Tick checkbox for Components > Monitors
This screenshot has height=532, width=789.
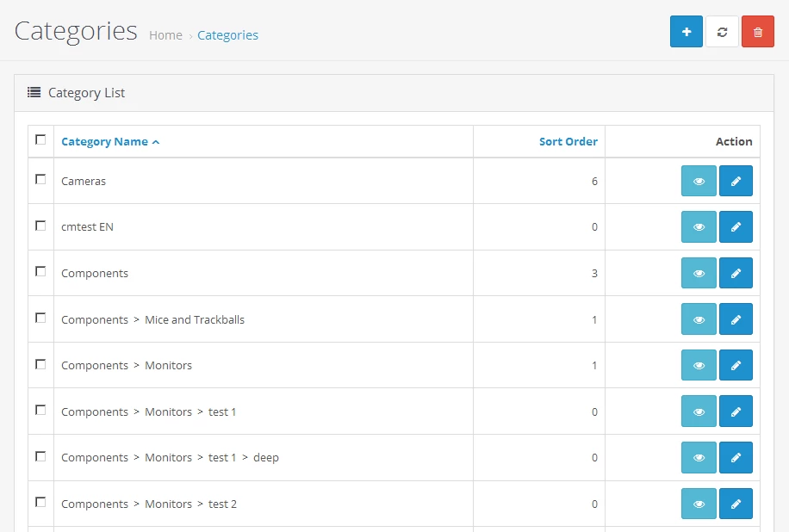40,364
